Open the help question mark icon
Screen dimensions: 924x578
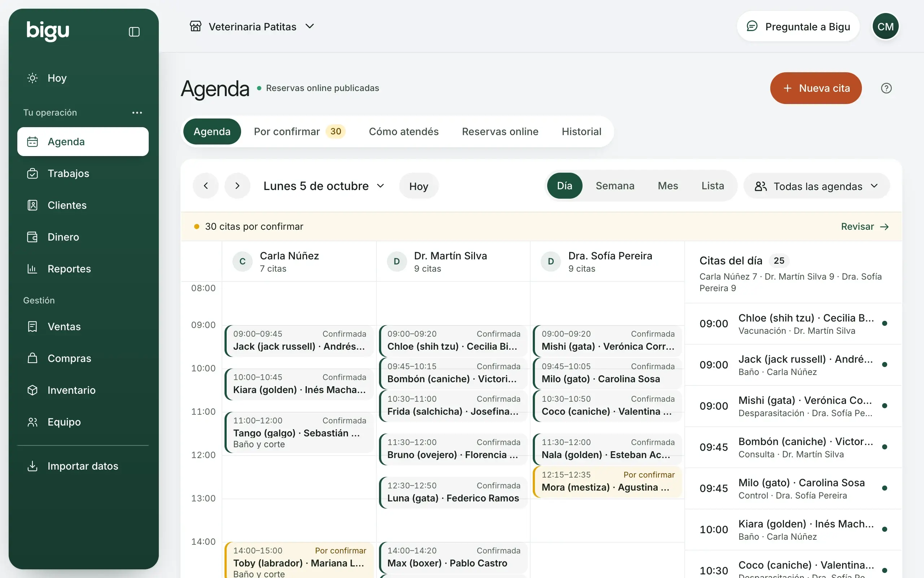tap(886, 88)
